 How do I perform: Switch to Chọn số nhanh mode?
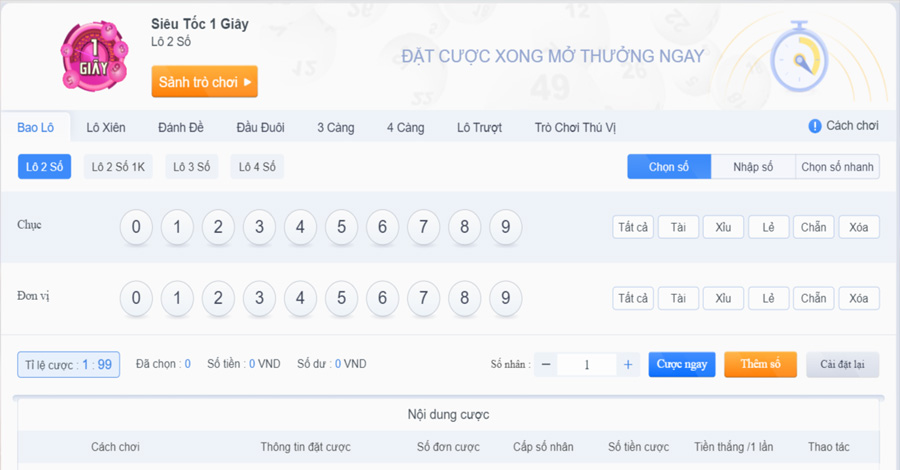tap(837, 167)
